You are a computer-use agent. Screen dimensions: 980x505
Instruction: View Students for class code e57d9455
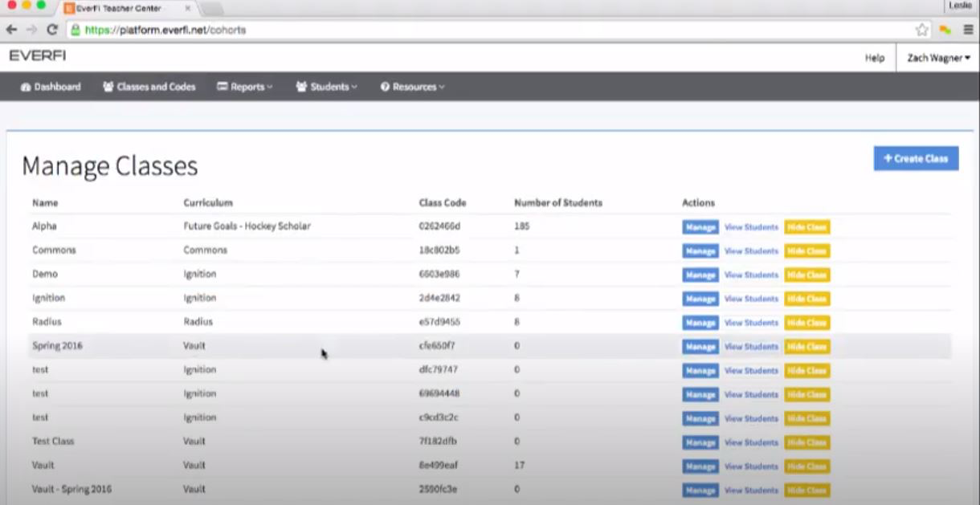[751, 323]
